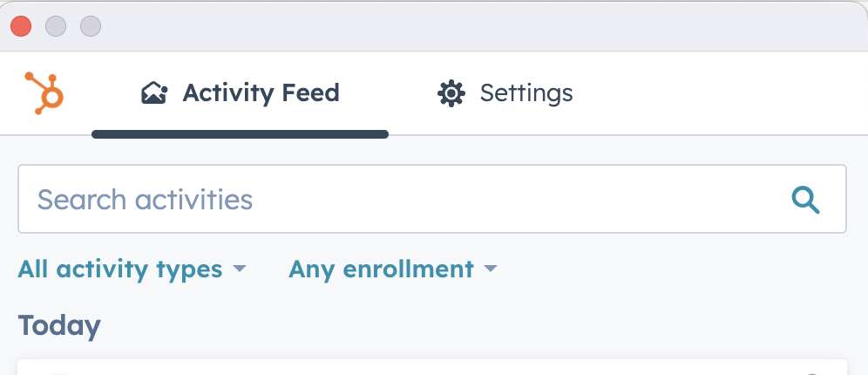Click the third window control (zoom) button

(x=91, y=26)
